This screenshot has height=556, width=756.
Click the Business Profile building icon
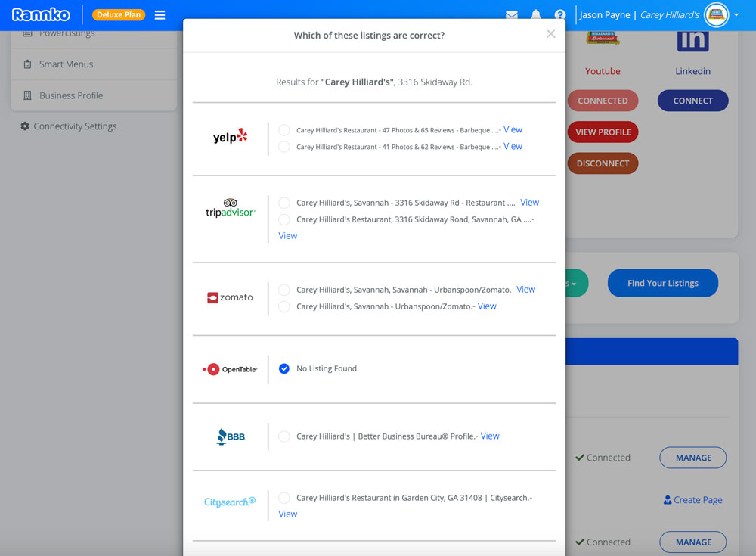[x=27, y=95]
